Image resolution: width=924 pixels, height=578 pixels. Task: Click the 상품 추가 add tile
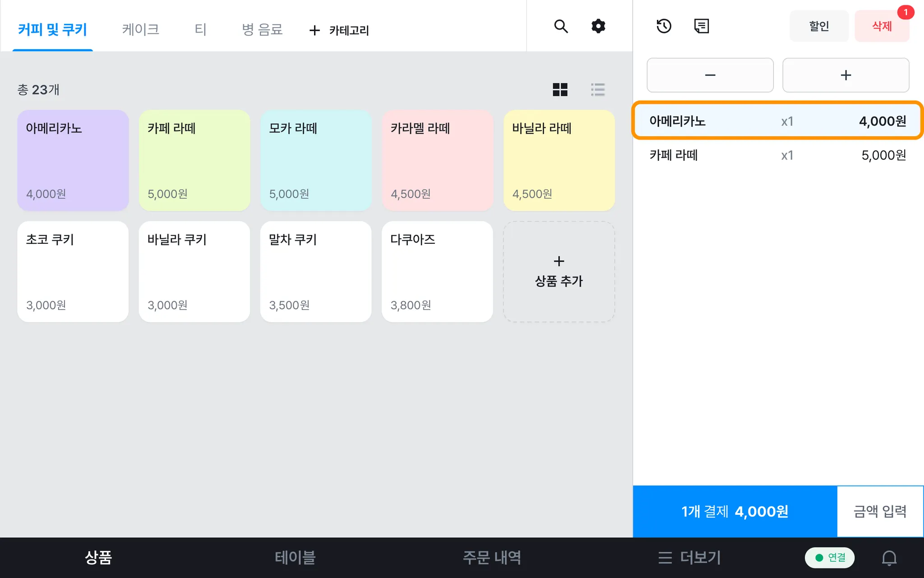coord(559,271)
